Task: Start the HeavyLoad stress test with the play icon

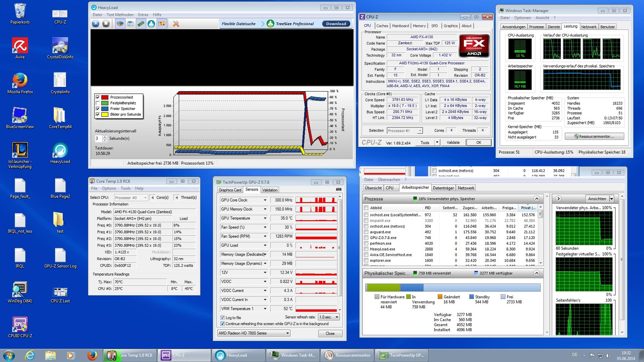Action: (x=96, y=24)
